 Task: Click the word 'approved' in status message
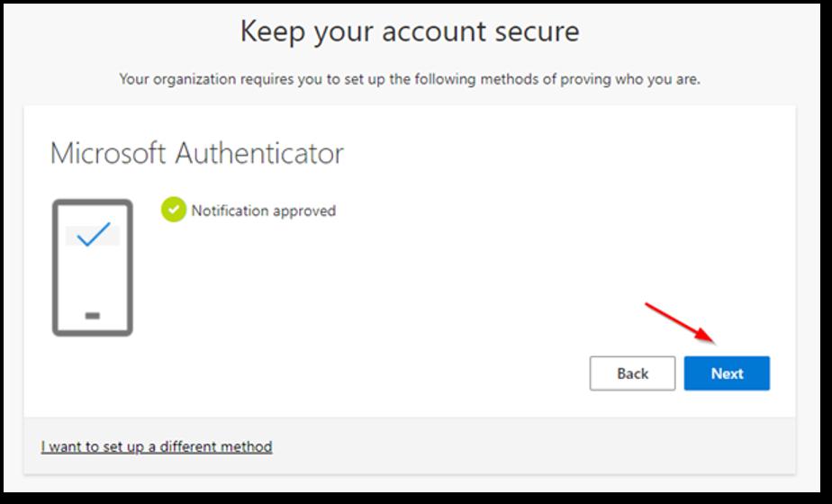point(304,211)
